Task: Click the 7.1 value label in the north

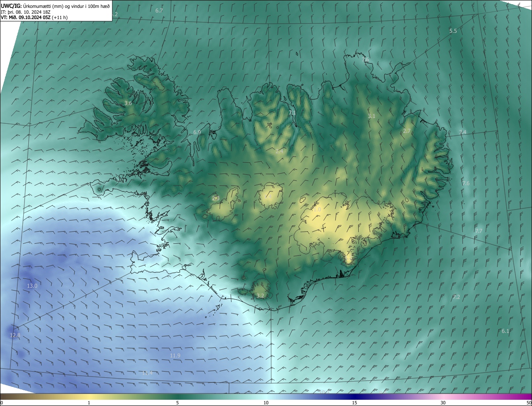Action: (292, 113)
